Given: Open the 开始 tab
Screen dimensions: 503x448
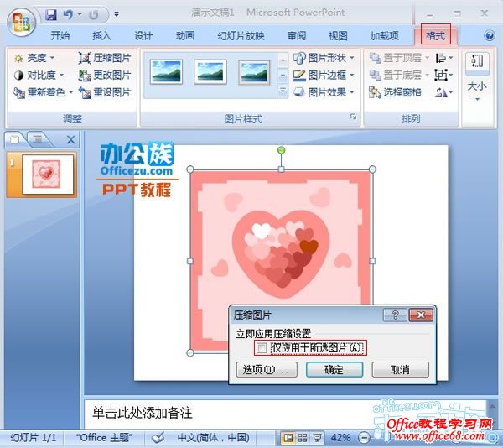Looking at the screenshot, I should tap(60, 35).
